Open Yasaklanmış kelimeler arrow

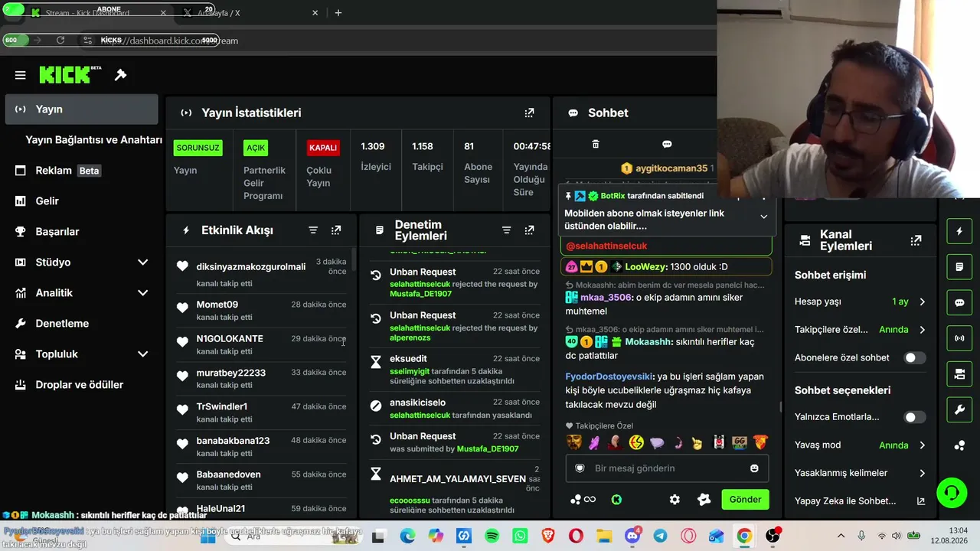click(922, 473)
